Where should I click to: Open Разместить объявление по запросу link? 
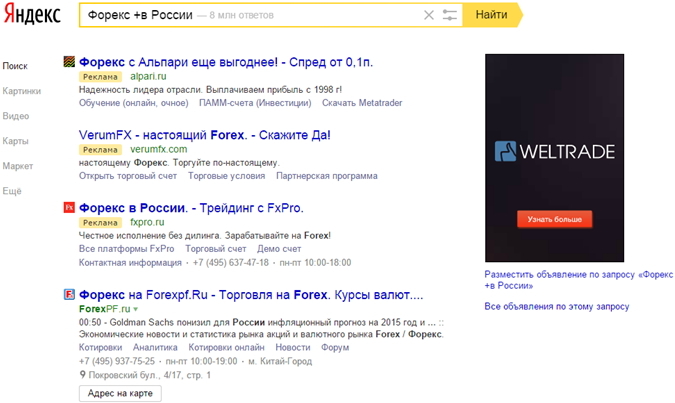tap(579, 280)
